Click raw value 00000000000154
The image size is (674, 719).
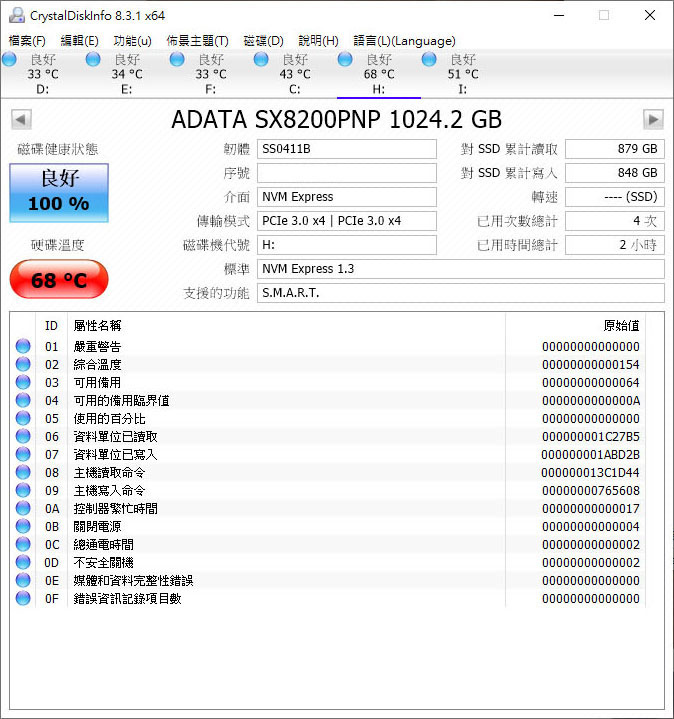[591, 365]
